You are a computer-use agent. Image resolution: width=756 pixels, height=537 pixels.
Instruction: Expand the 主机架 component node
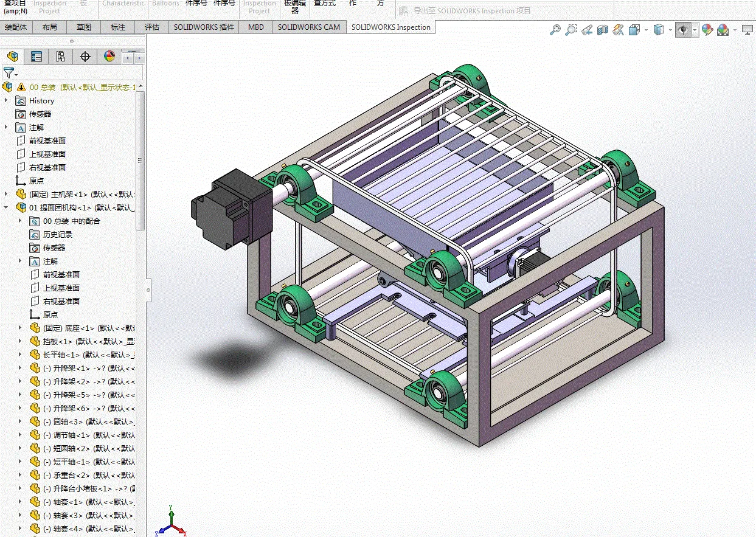(x=7, y=194)
